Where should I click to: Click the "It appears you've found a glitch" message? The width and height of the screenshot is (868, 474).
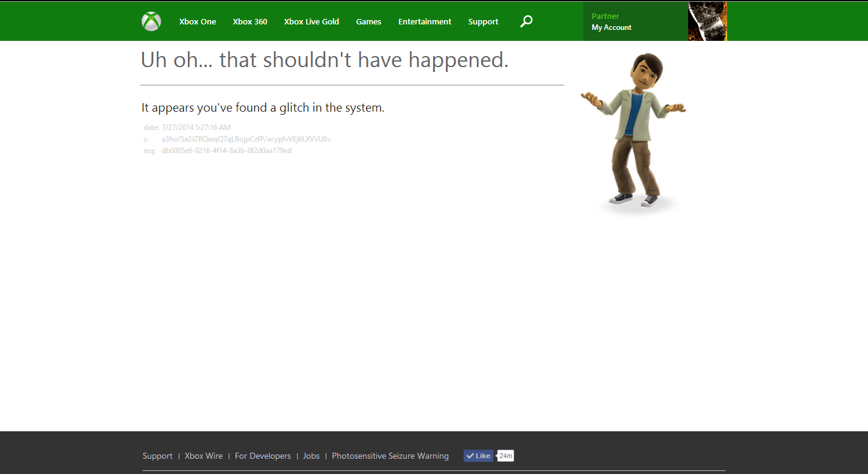(x=263, y=108)
